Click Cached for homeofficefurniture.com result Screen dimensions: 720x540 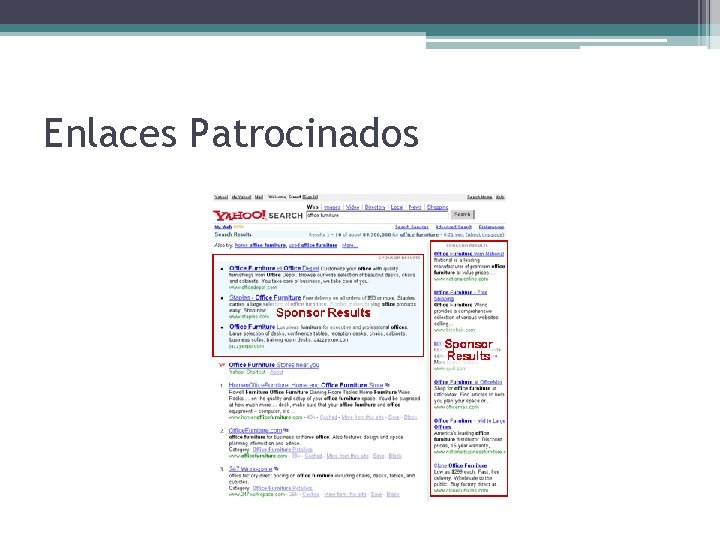click(x=328, y=417)
